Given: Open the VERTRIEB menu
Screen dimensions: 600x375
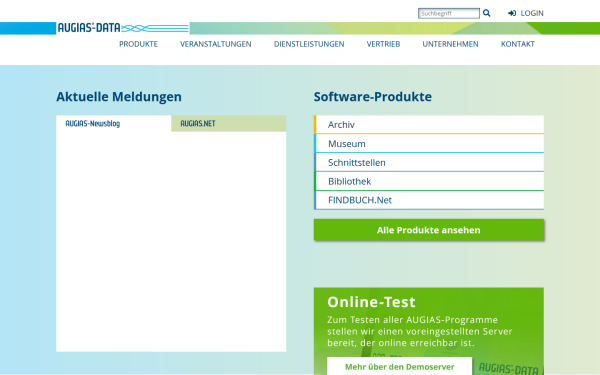Looking at the screenshot, I should coord(383,44).
